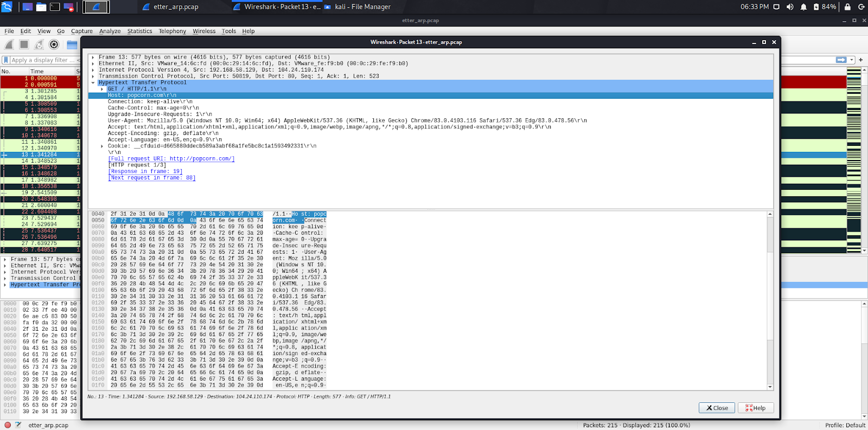The image size is (868, 430).
Task: Open display filter history dropdown arrow
Action: [852, 60]
